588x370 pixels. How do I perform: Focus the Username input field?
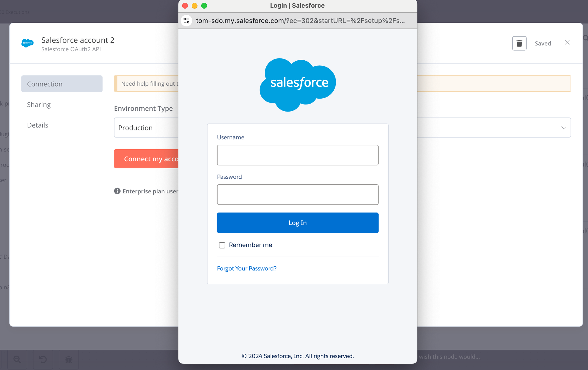(x=298, y=155)
